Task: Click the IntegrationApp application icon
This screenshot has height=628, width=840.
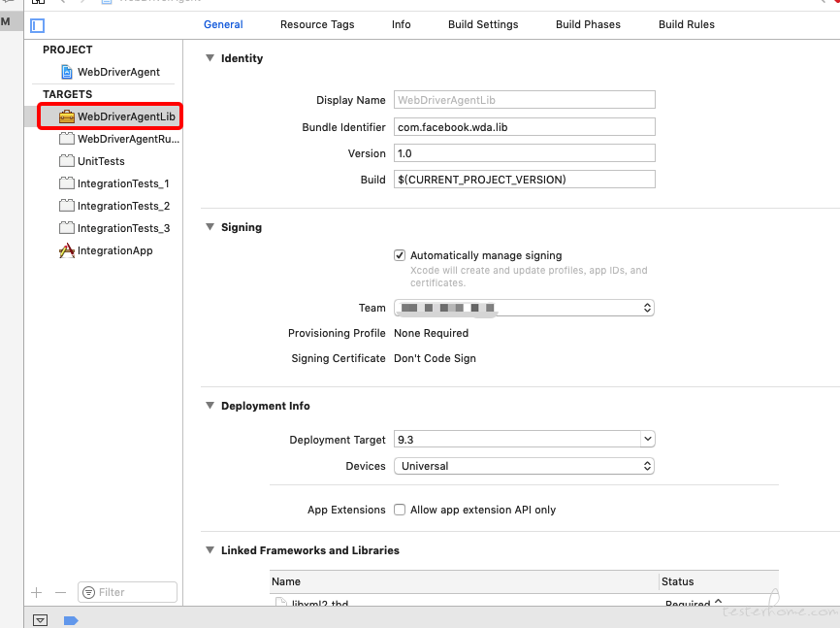Action: (x=67, y=250)
